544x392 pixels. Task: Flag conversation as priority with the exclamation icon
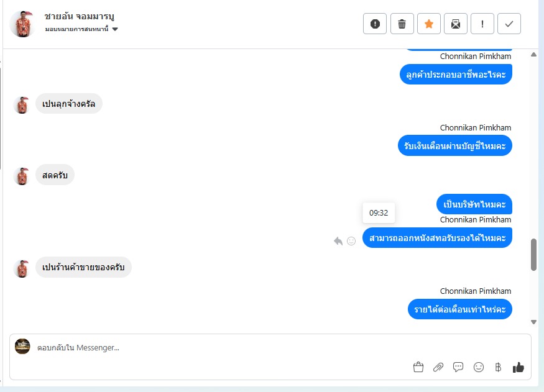[482, 24]
